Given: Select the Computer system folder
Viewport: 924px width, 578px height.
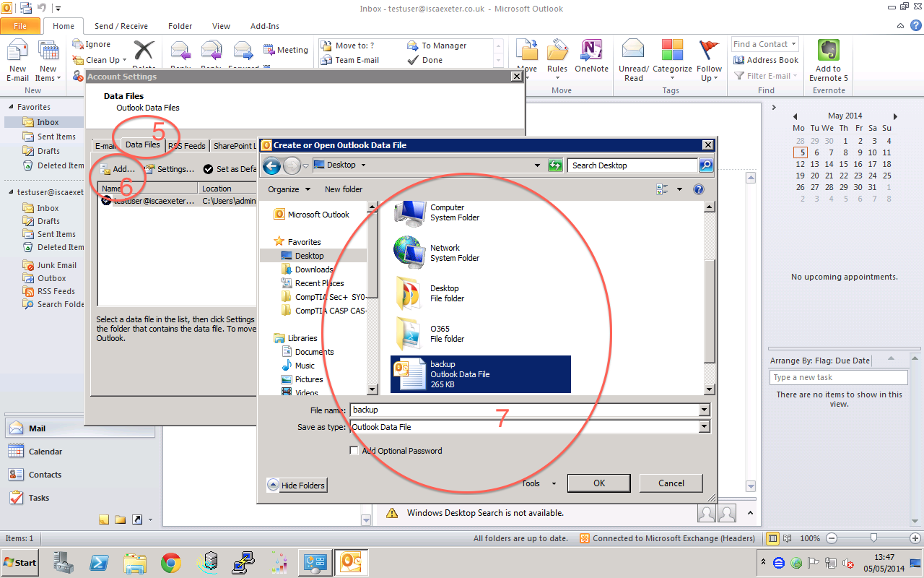Looking at the screenshot, I should pos(436,212).
